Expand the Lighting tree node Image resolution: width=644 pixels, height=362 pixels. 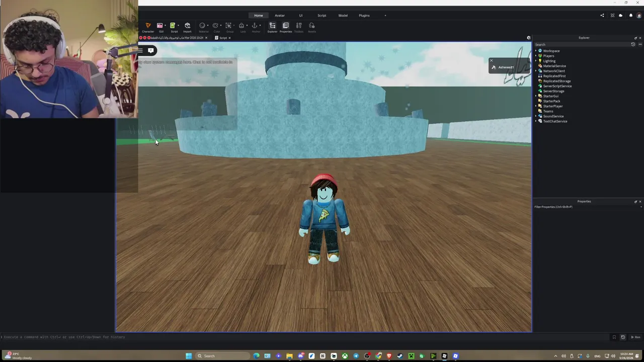[536, 61]
